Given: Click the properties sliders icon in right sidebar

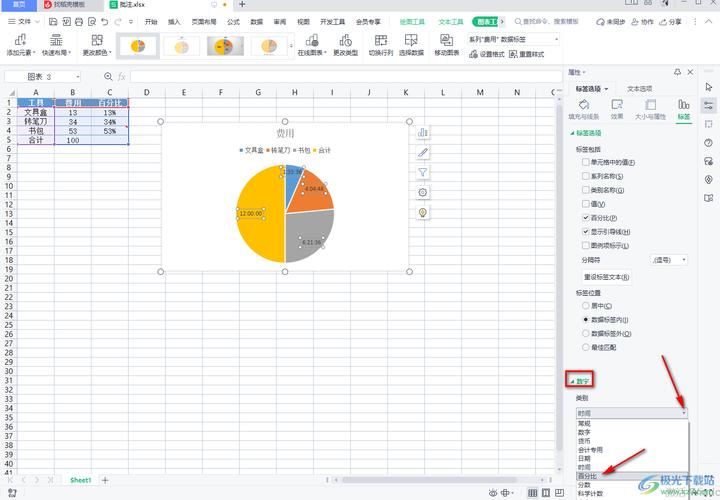Looking at the screenshot, I should (x=709, y=106).
